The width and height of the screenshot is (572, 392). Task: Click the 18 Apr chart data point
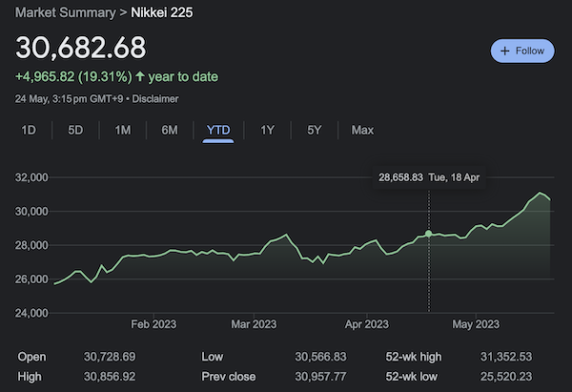point(429,234)
